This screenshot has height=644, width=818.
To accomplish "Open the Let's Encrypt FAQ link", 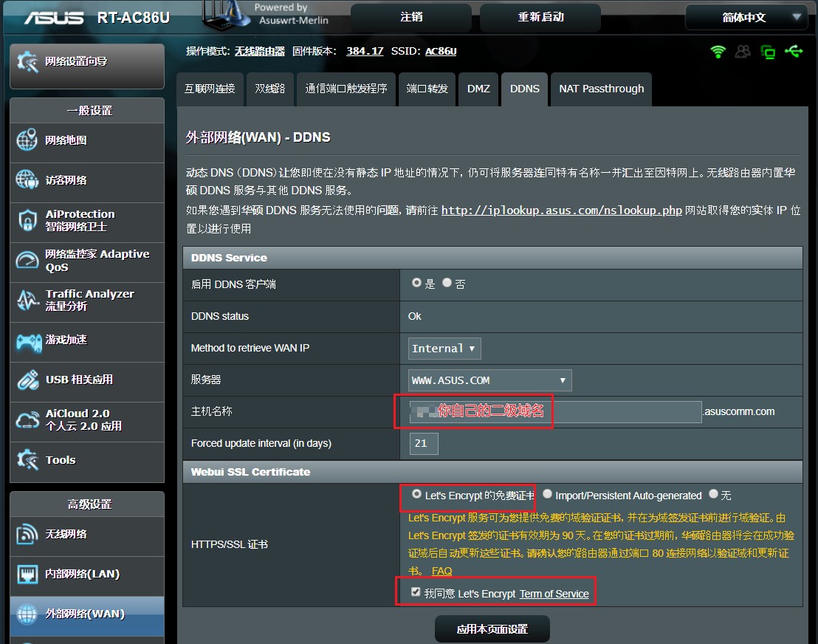I will tap(441, 571).
